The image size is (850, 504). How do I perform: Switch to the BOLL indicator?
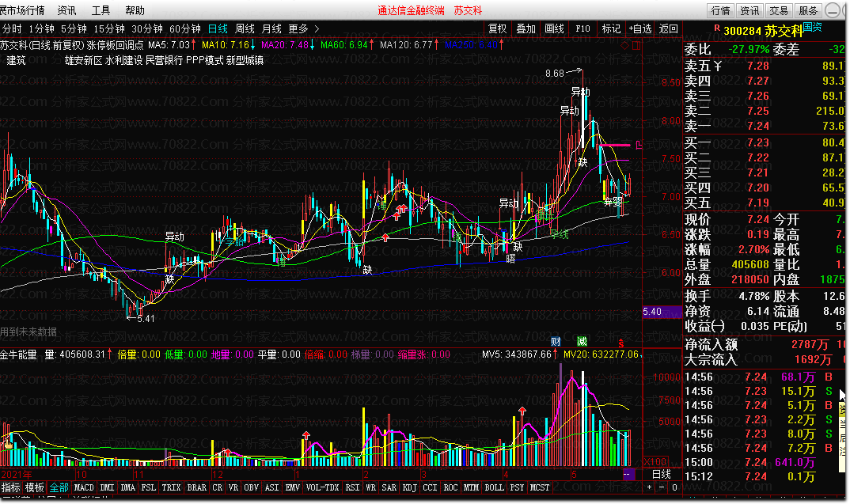(x=494, y=487)
